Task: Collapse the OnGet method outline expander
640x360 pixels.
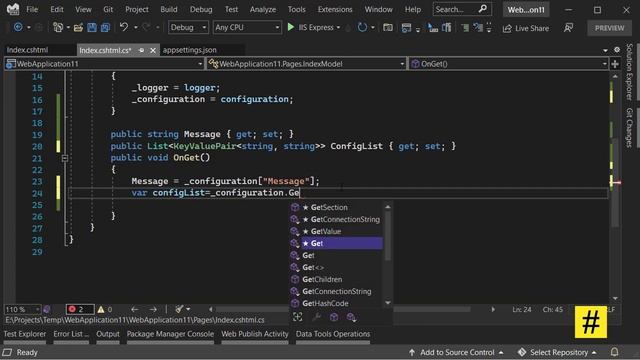Action: [65, 158]
